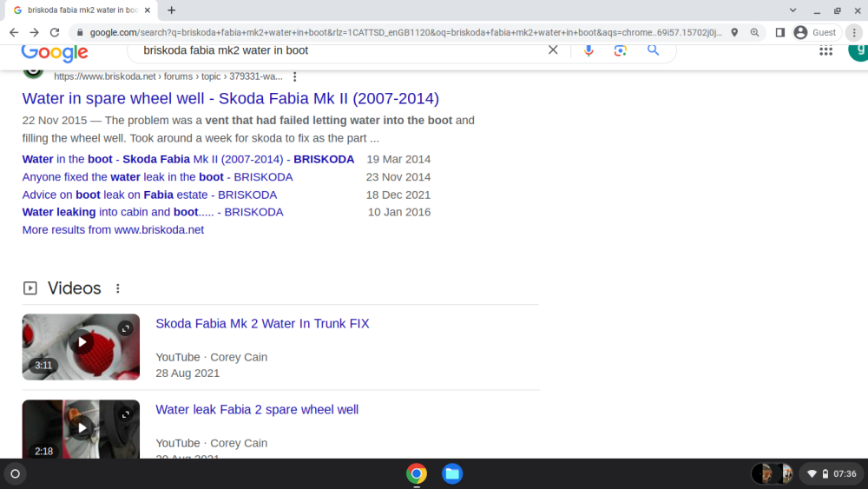Toggle the browser side panel icon

tap(780, 33)
